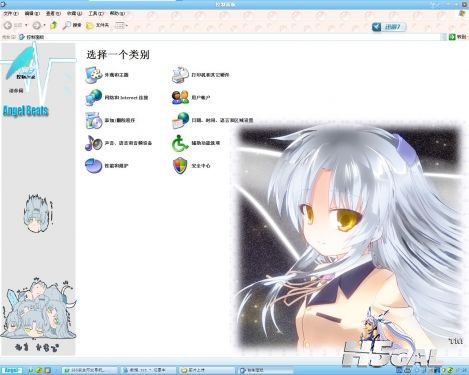
Task: Expand the Forward button history arrow
Action: (44, 25)
